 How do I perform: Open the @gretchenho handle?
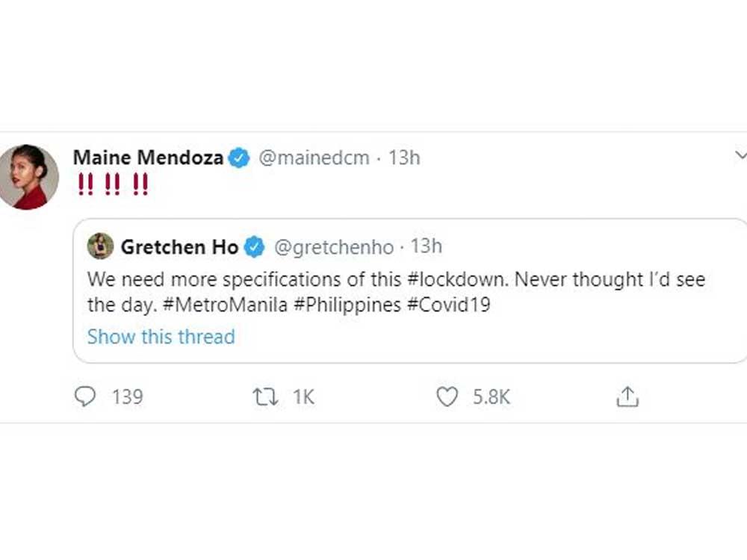(x=334, y=246)
